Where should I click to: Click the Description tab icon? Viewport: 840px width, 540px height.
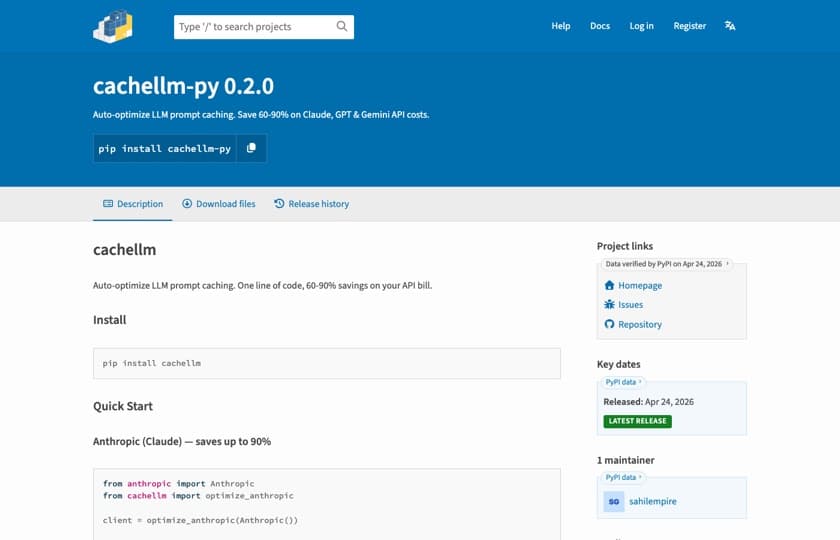pos(108,204)
